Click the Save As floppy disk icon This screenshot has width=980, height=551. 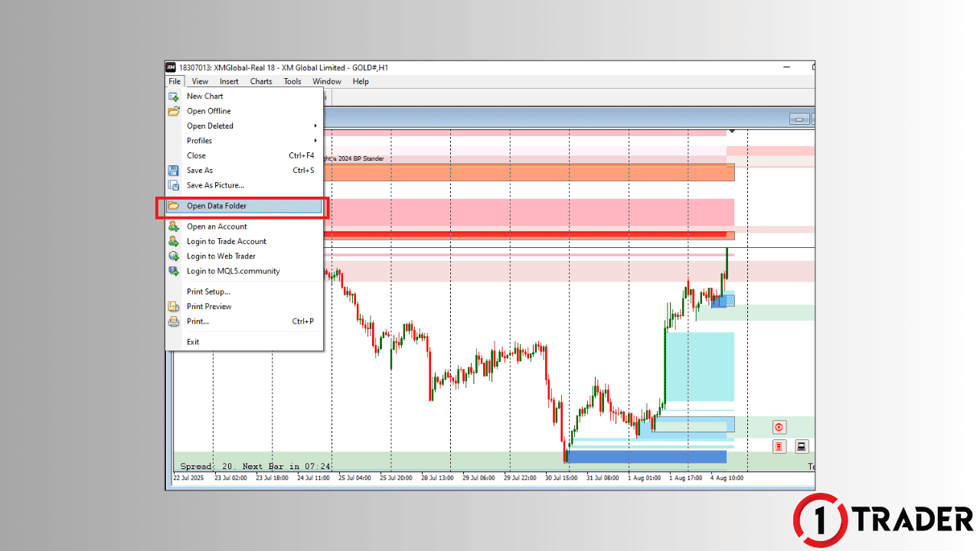(174, 171)
